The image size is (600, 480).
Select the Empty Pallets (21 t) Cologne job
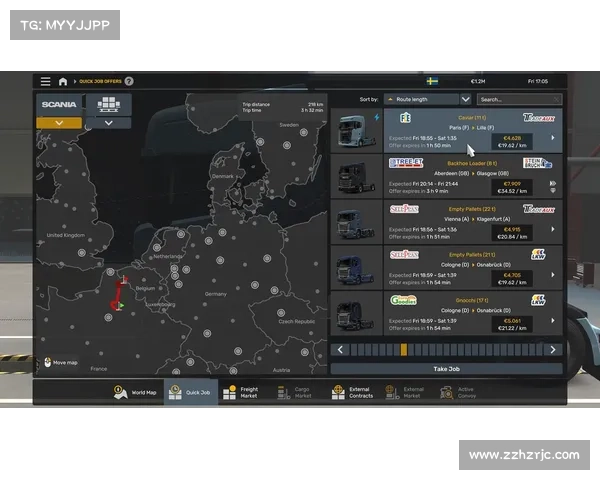click(473, 268)
